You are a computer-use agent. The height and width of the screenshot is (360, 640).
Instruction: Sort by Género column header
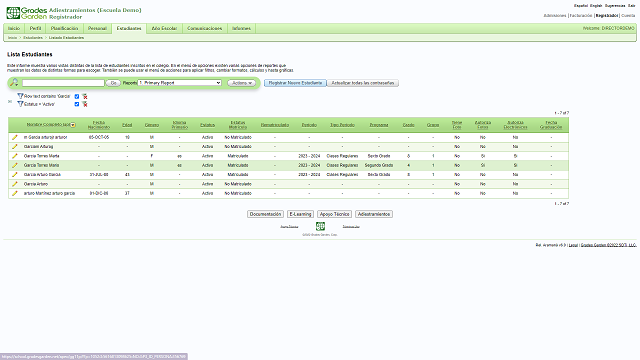152,125
